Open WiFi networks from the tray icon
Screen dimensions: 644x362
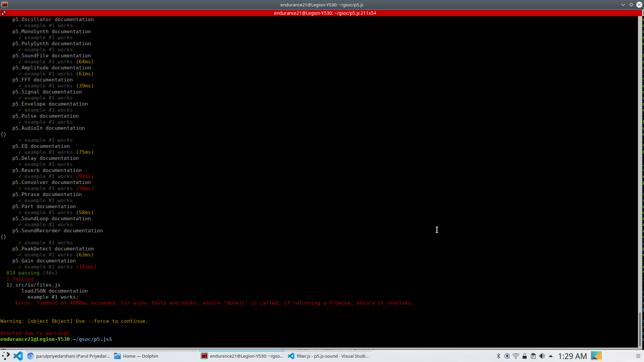point(516,356)
